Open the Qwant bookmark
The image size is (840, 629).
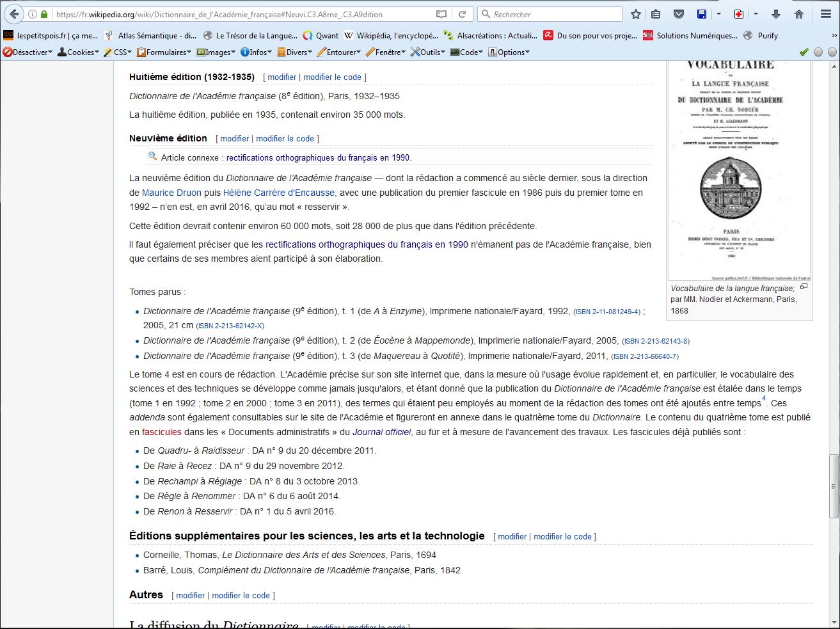[x=321, y=36]
